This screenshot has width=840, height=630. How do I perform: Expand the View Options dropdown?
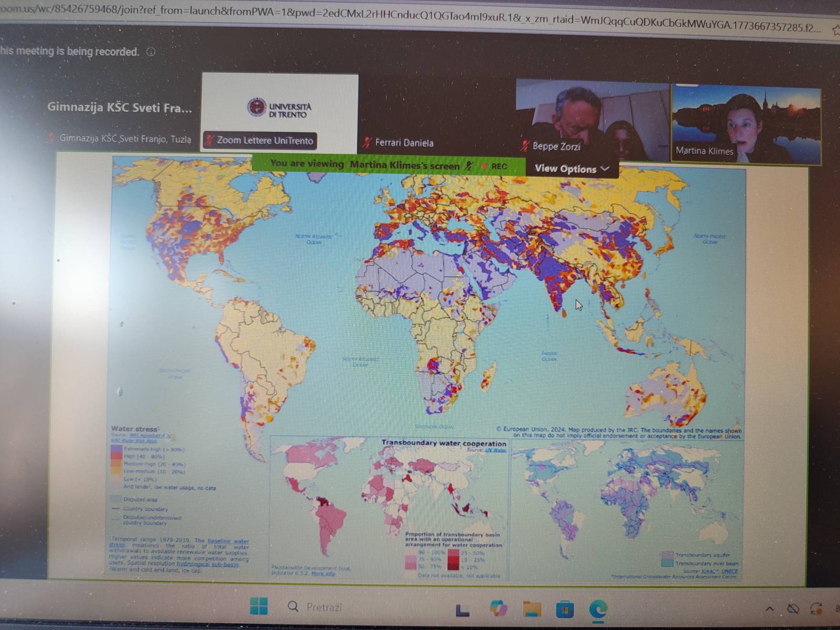[x=571, y=169]
